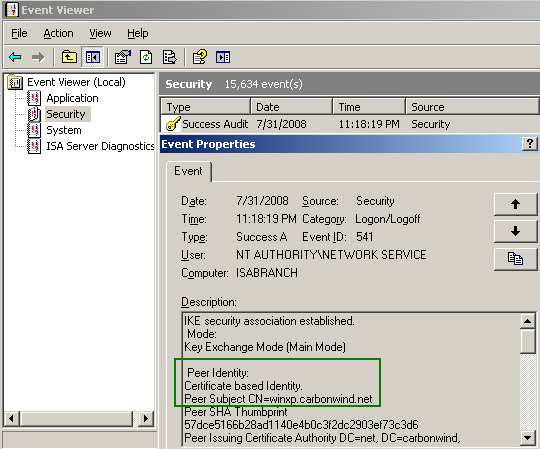540x449 pixels.
Task: Click tree pane horizontal scroll right arrow
Action: (146, 419)
